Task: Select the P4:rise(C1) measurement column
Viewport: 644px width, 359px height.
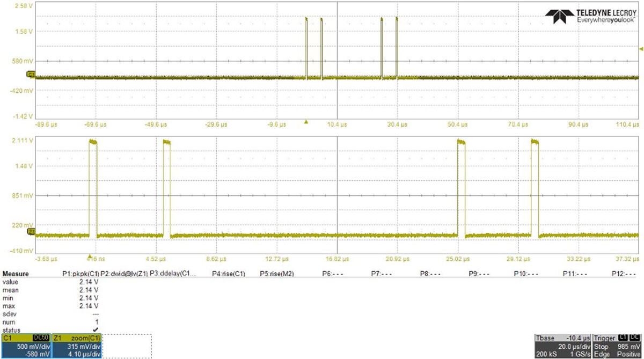Action: (x=229, y=274)
